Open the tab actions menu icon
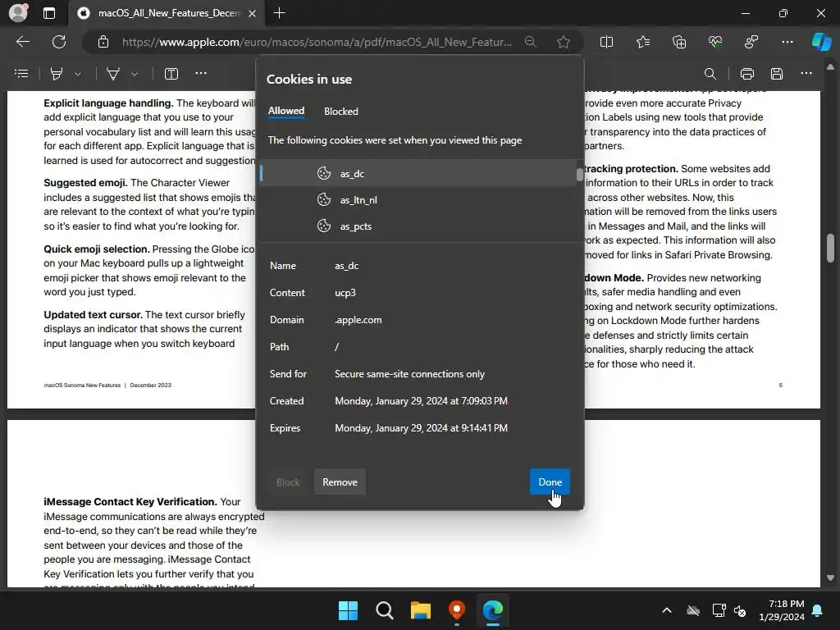This screenshot has height=630, width=840. 48,13
